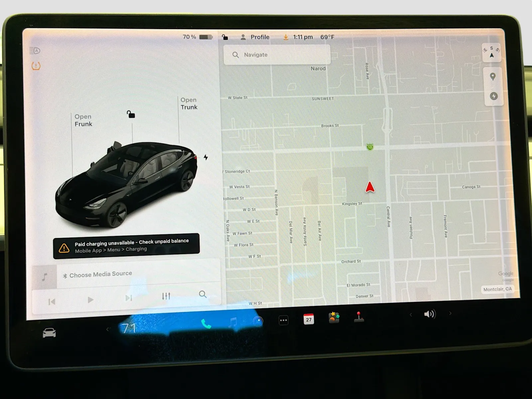Expand all apps with three-dots button
This screenshot has height=399, width=532.
[x=283, y=320]
